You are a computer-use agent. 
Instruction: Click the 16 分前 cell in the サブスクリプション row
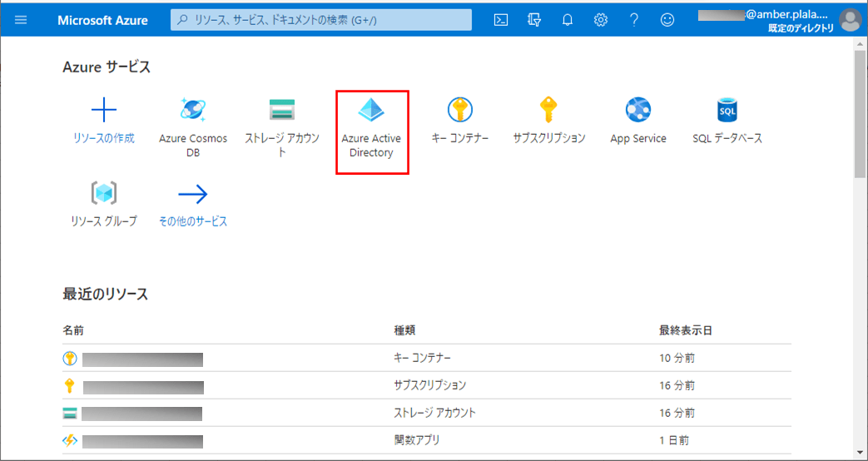click(677, 385)
